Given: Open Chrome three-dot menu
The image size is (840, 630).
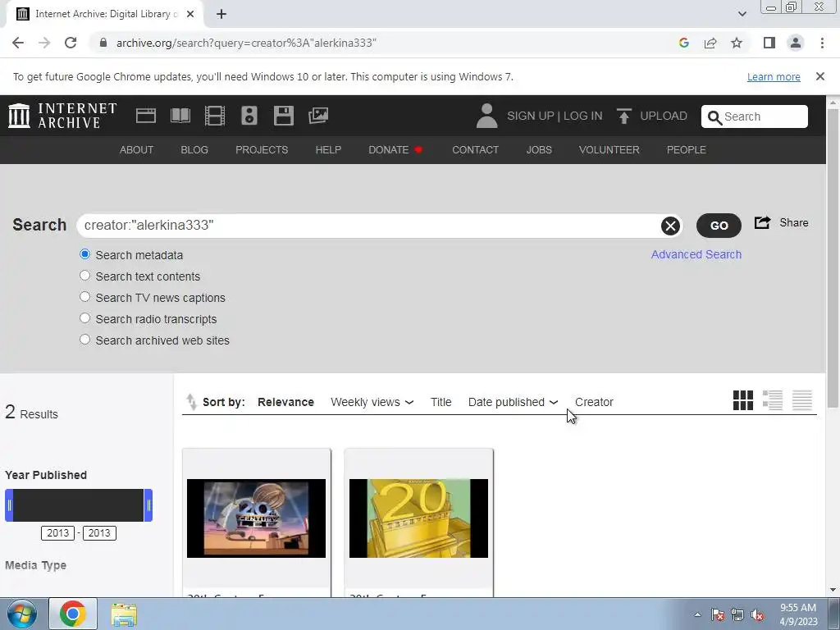Looking at the screenshot, I should pyautogui.click(x=822, y=43).
